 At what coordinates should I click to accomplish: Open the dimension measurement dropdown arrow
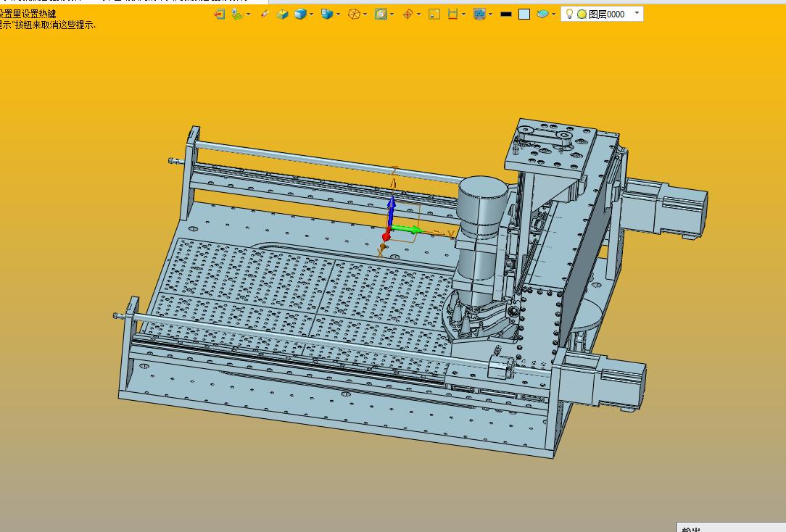pos(463,14)
